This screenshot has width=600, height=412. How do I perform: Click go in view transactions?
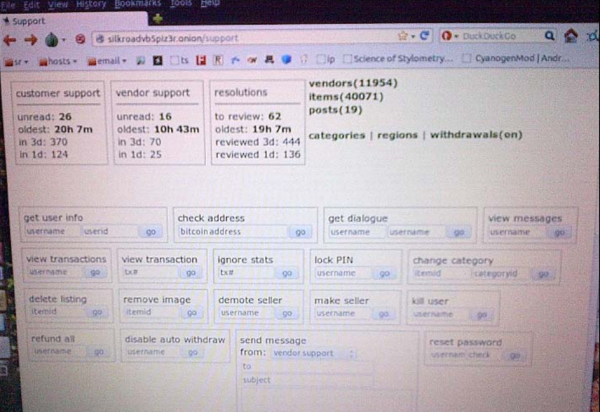[x=95, y=272]
